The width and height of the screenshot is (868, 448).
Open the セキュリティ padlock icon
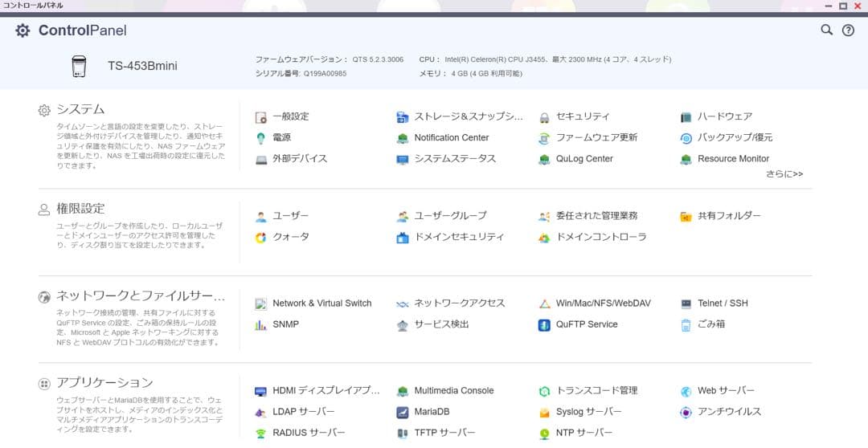pyautogui.click(x=544, y=117)
